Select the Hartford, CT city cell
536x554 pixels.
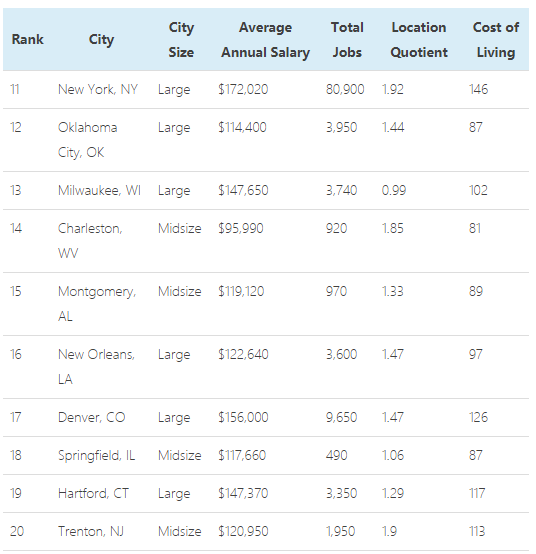pos(93,493)
